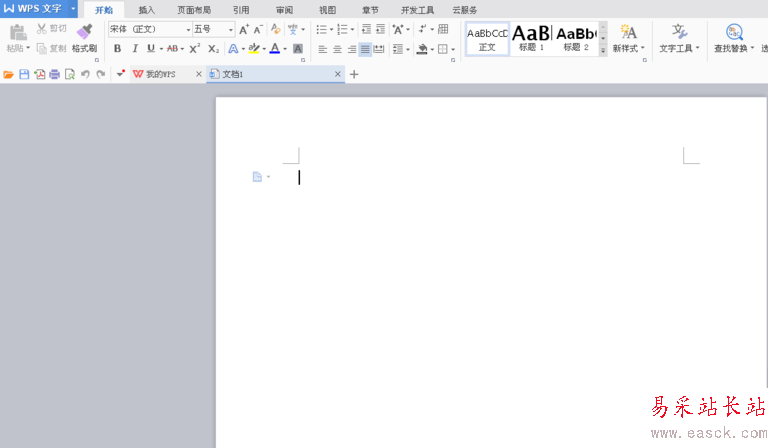Open print preview icon
768x448 pixels.
pos(70,74)
